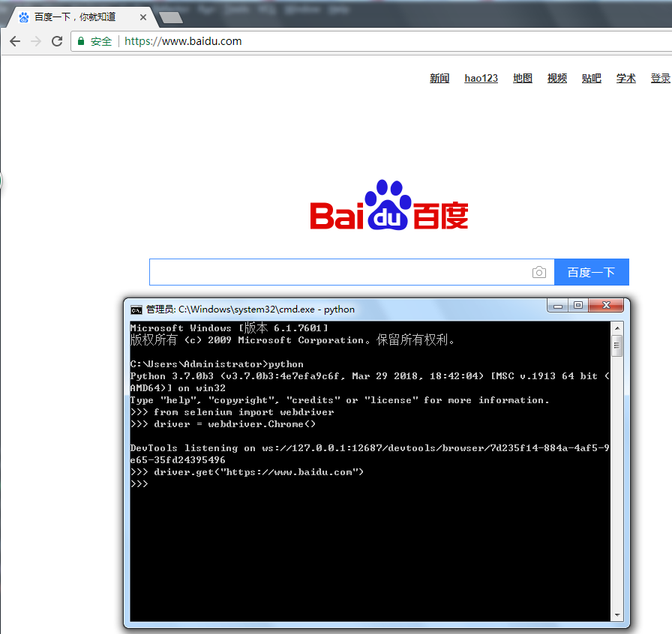Click the 百度一下 search button
This screenshot has height=634, width=672.
pyautogui.click(x=592, y=272)
